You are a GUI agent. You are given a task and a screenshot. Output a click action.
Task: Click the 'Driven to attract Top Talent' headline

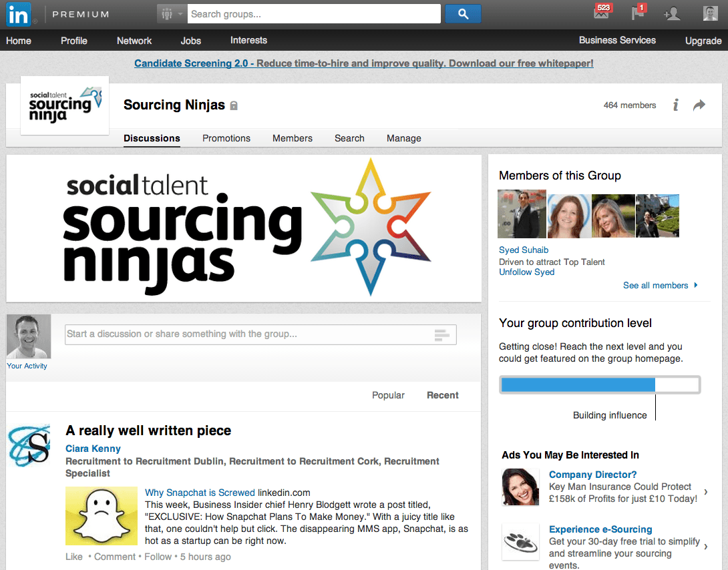coord(552,262)
